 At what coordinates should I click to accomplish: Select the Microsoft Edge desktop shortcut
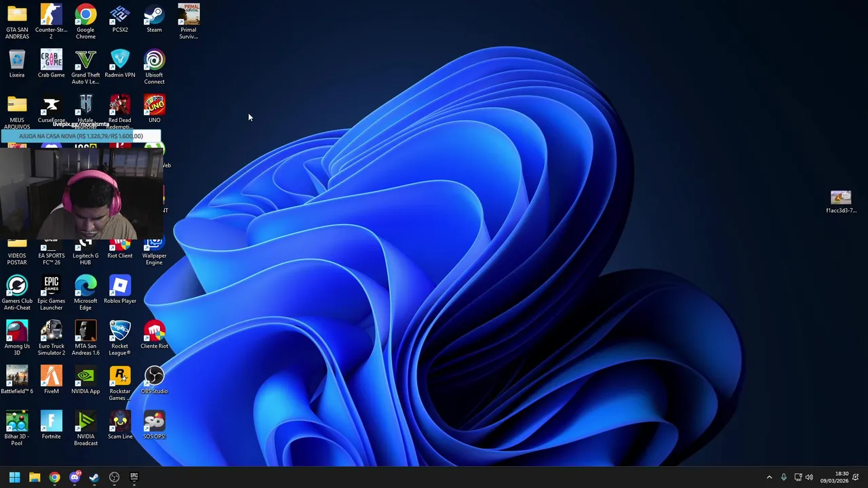click(x=85, y=293)
